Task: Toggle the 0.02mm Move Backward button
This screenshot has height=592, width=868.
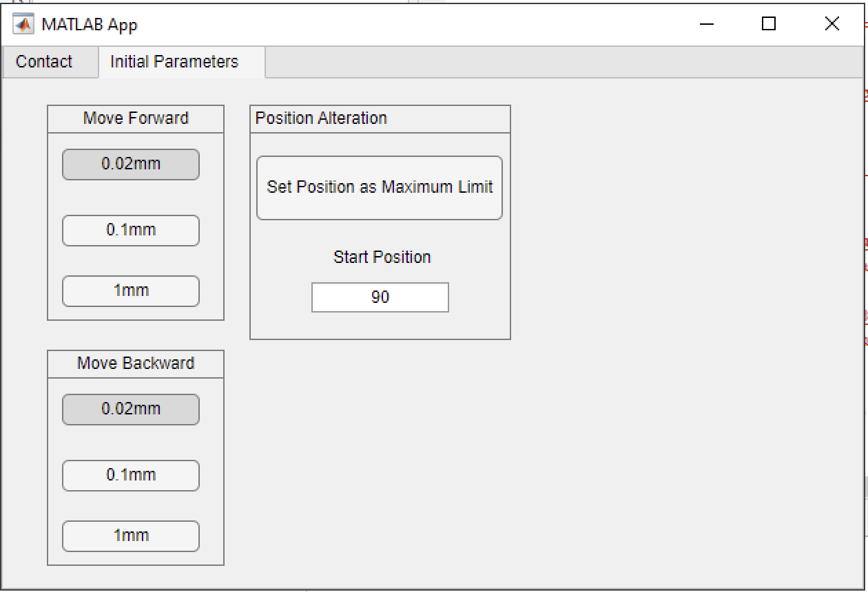Action: point(131,410)
